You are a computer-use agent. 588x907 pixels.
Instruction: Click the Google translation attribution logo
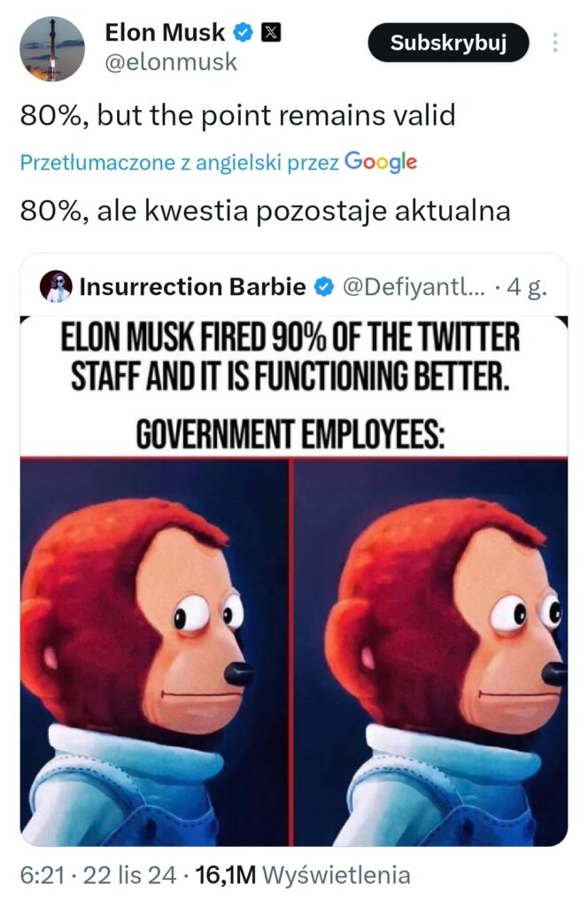click(x=381, y=162)
